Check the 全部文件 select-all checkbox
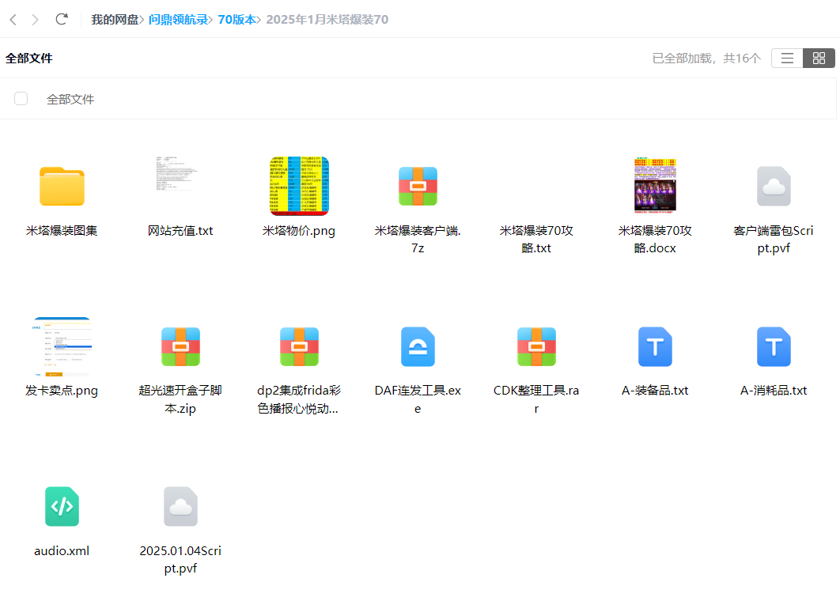The width and height of the screenshot is (840, 616). 21,98
